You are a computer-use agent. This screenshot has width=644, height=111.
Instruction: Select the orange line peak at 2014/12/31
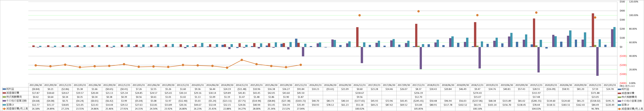[242, 60]
